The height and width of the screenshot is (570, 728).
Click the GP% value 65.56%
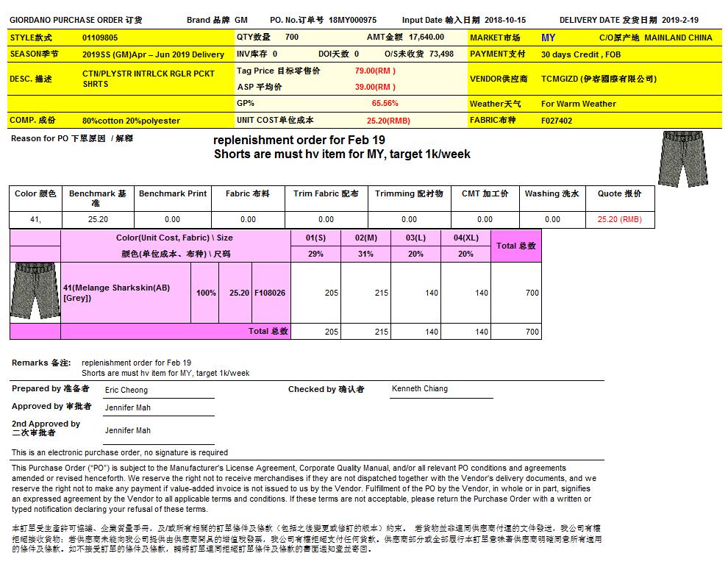point(385,104)
